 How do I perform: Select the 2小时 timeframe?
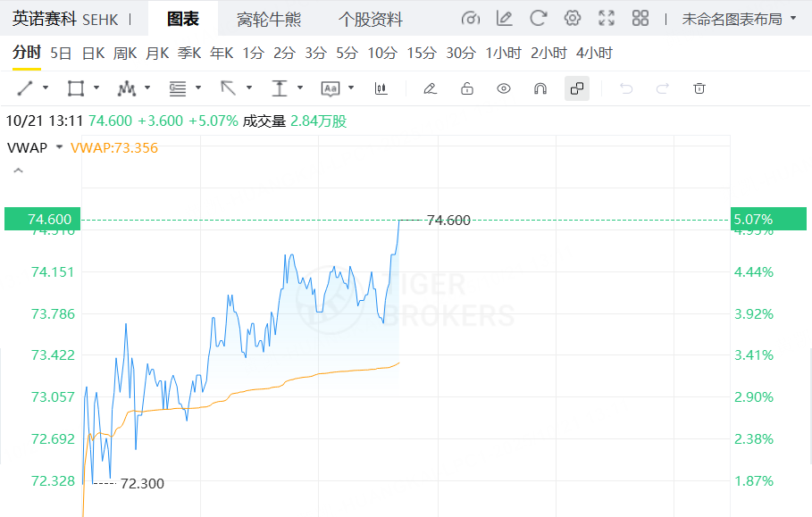tap(548, 53)
